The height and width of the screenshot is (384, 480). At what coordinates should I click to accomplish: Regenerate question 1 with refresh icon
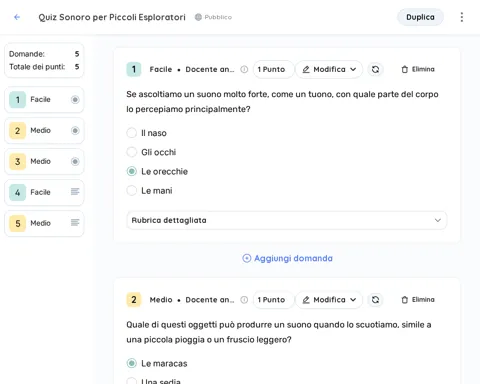pos(375,69)
